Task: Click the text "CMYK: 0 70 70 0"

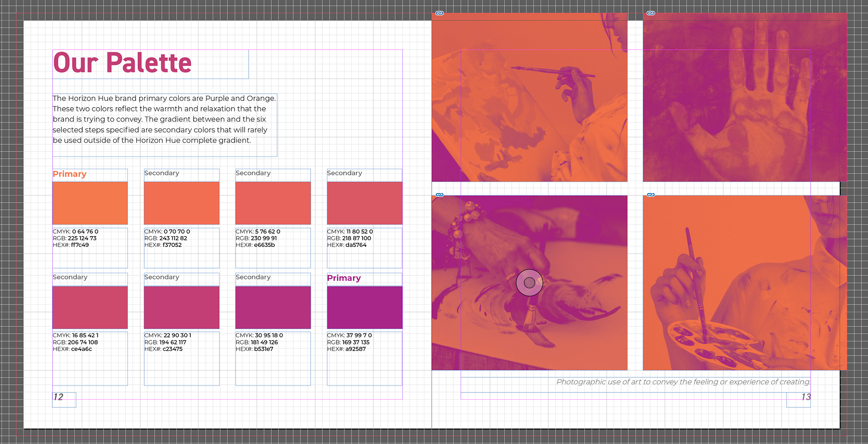Action: 167,231
